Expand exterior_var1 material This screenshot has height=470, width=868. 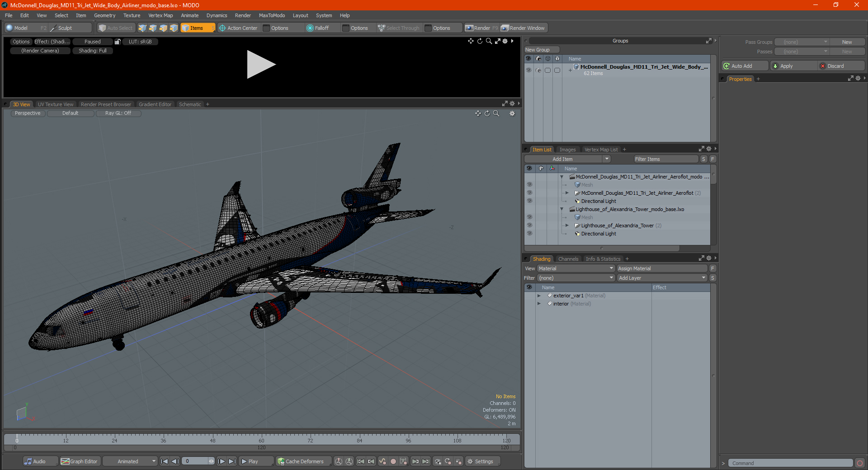pyautogui.click(x=539, y=296)
